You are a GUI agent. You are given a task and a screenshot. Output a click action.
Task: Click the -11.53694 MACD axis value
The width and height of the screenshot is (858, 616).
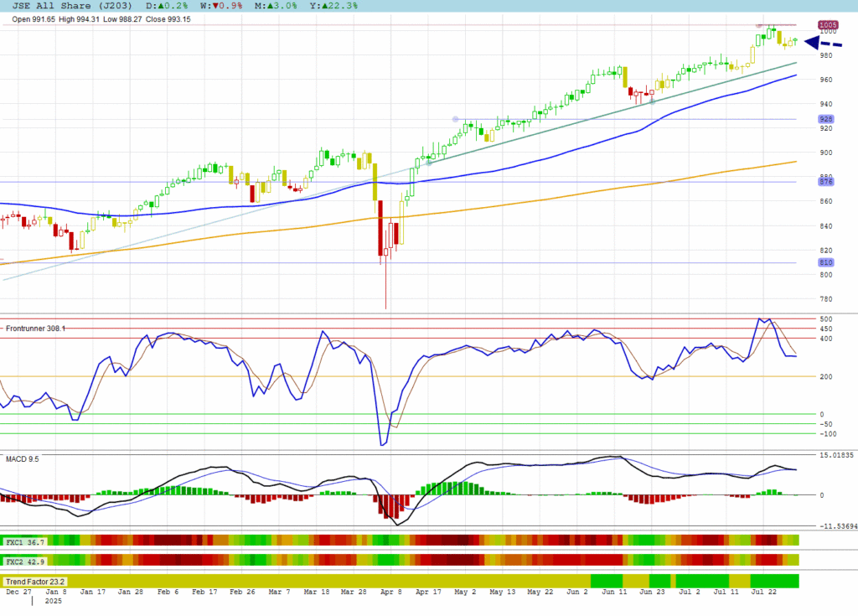coord(839,526)
